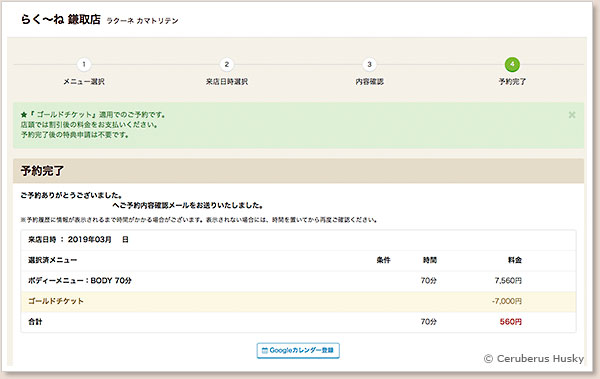This screenshot has height=379, width=600.
Task: Click the 店頭では割引後の料金 notice line
Action: point(89,125)
